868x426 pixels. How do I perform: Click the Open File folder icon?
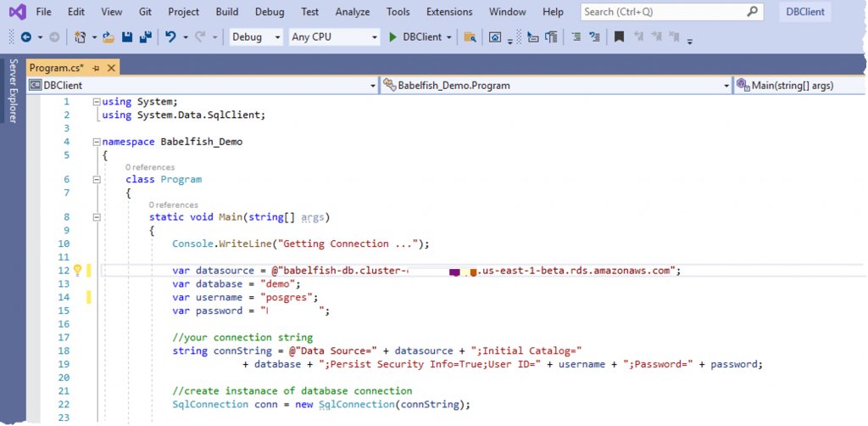(108, 37)
